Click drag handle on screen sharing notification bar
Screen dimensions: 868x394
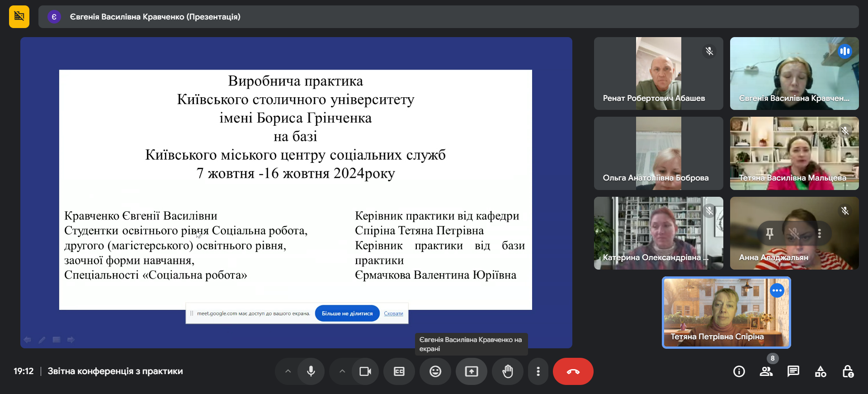(x=192, y=313)
